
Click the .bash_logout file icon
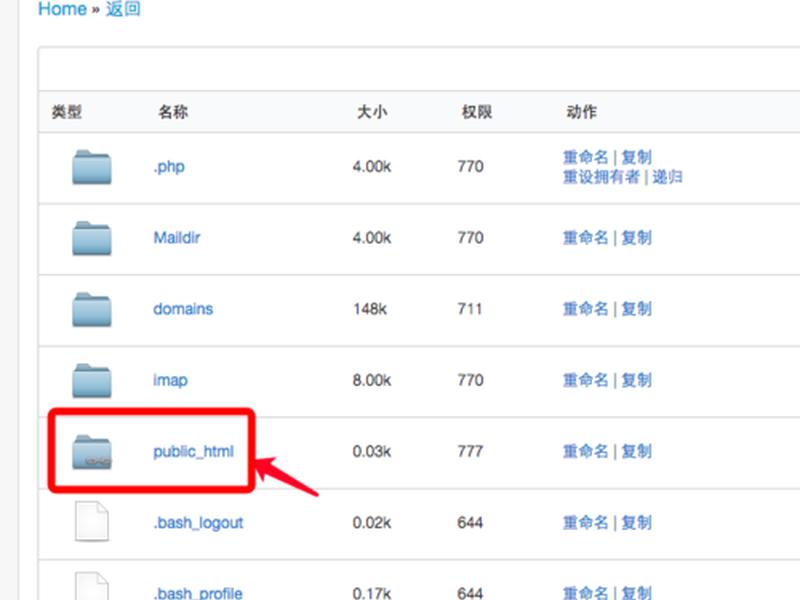click(92, 521)
